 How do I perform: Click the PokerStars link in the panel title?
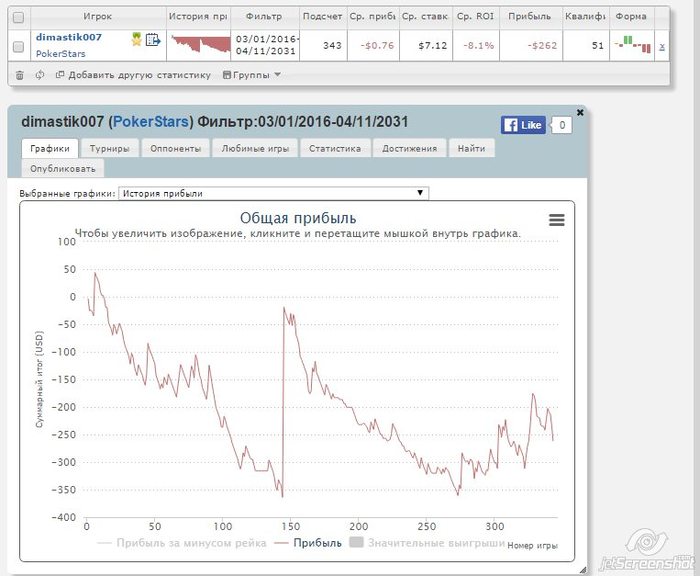pyautogui.click(x=150, y=122)
